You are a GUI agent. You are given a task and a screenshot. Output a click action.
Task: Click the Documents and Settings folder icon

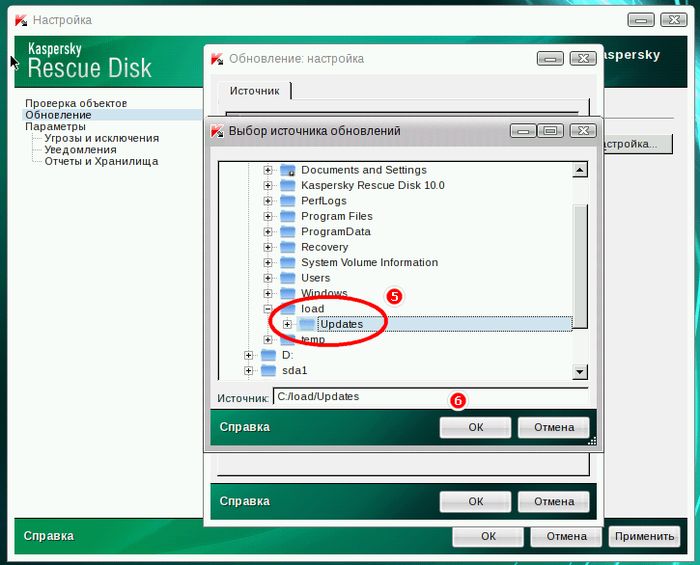pyautogui.click(x=288, y=170)
